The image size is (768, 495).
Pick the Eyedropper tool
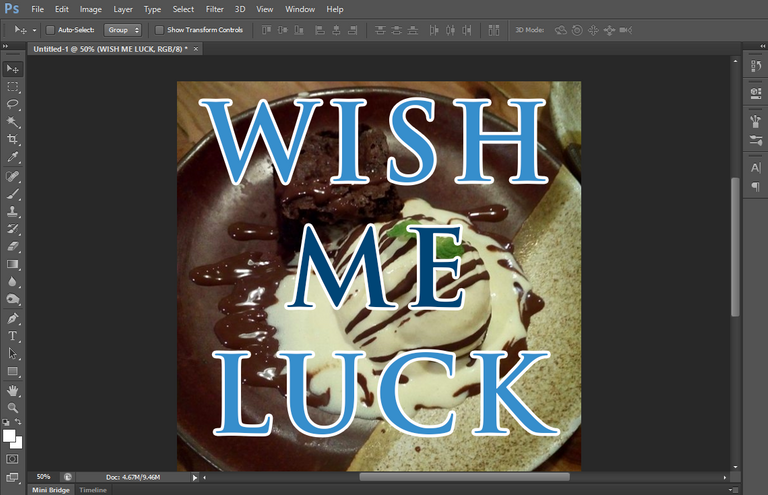pyautogui.click(x=12, y=157)
